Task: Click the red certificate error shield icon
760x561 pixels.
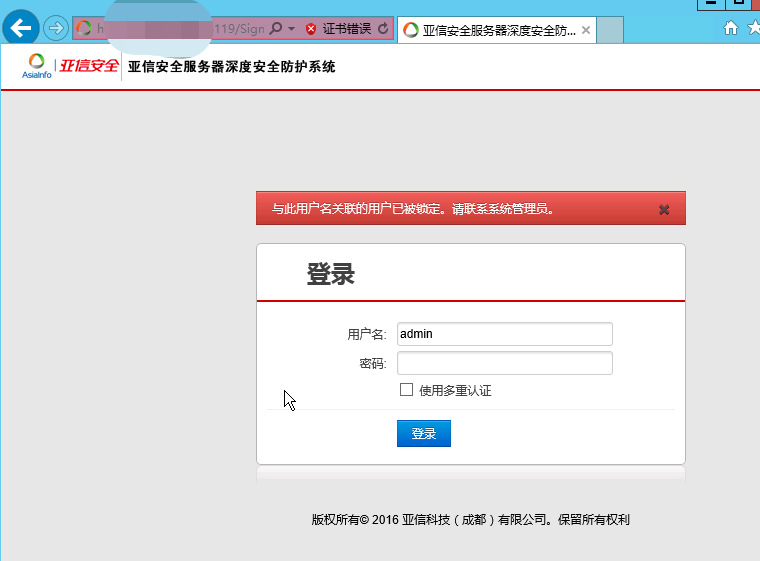Action: (311, 29)
